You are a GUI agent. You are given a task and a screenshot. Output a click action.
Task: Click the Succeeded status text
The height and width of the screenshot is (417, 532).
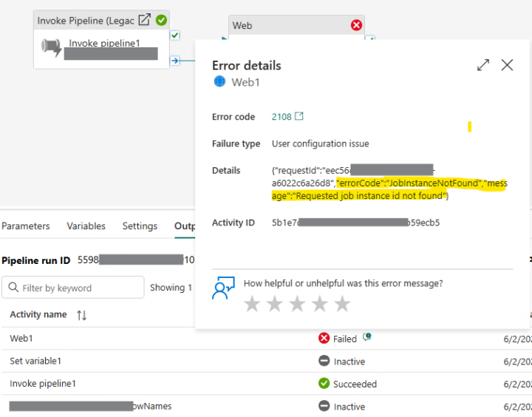click(355, 384)
